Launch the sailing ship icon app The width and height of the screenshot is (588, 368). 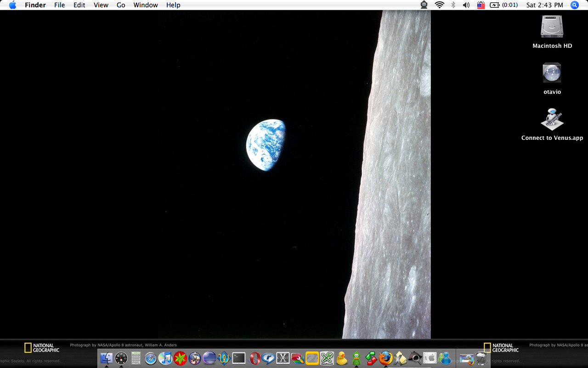coord(195,358)
